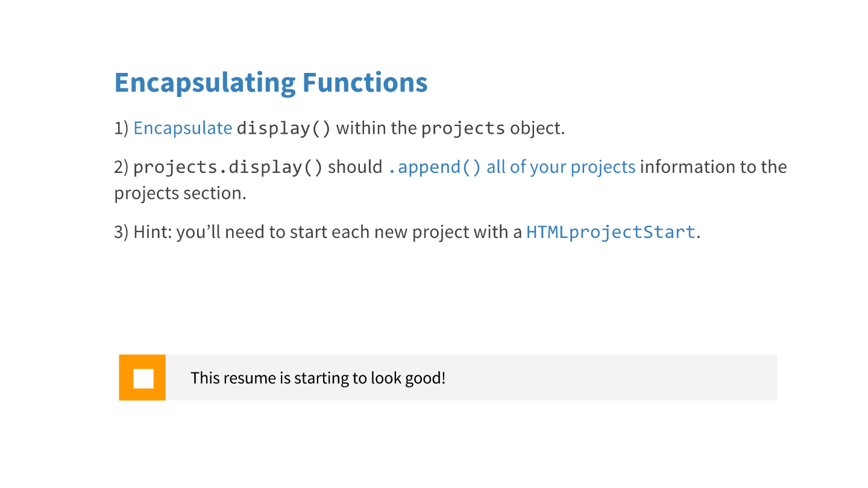Click the 'Encapsulating Functions' heading
Viewport: 868px width, 488px height.
(271, 83)
